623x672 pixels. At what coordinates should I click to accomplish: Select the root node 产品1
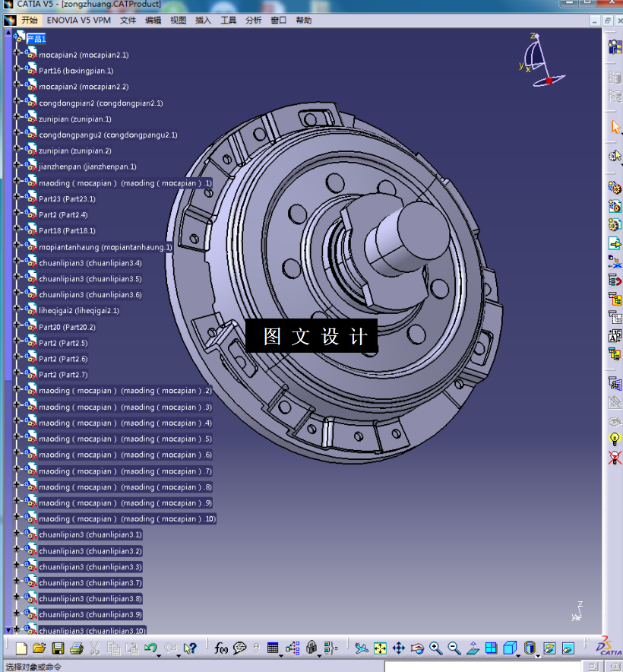click(x=36, y=39)
